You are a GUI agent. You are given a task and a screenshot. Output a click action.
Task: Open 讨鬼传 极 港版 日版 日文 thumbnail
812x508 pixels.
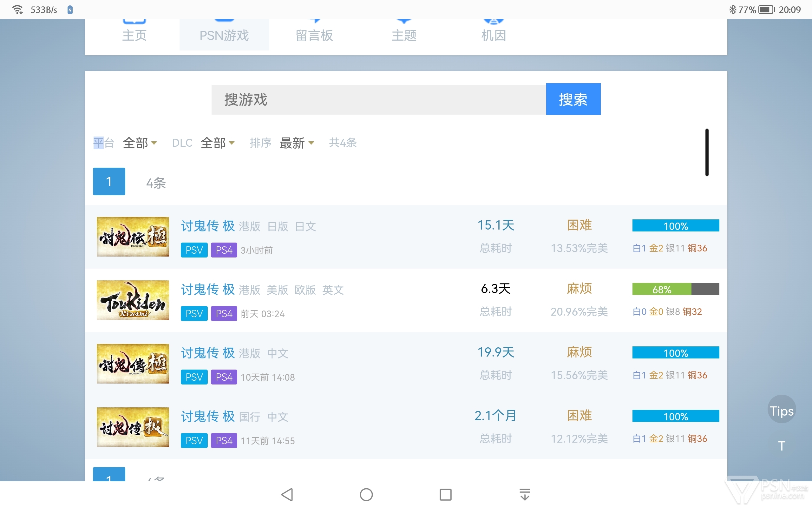(x=133, y=237)
